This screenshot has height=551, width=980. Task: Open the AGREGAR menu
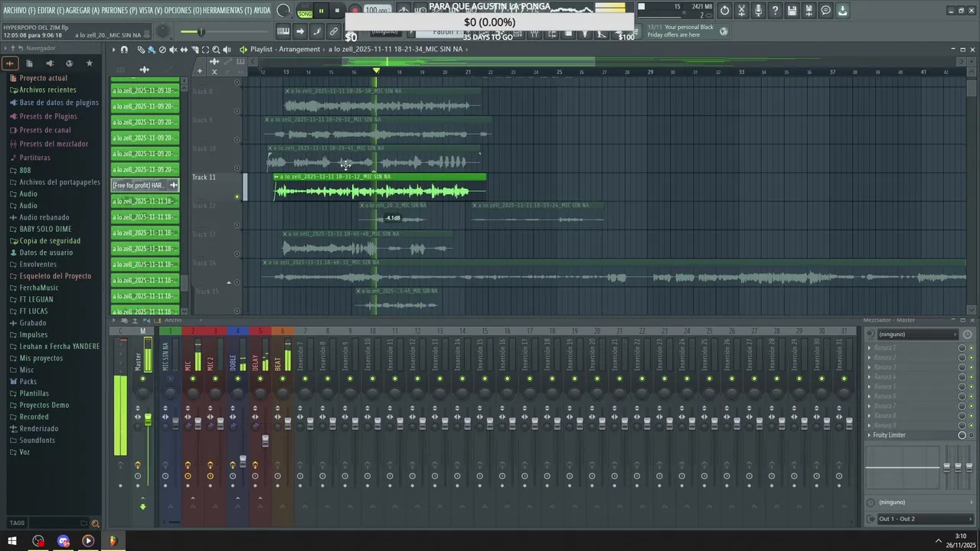(83, 11)
